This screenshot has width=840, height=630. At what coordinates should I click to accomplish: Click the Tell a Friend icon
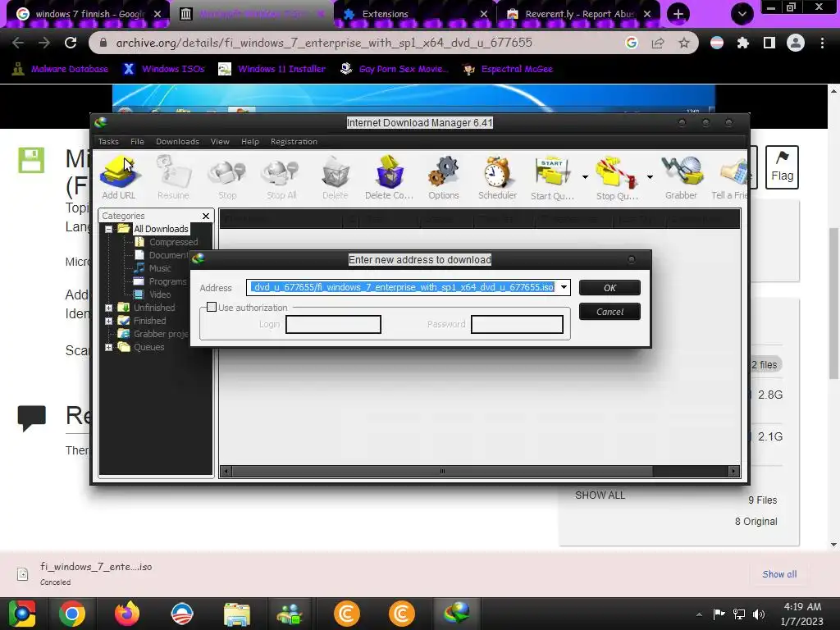[729, 178]
